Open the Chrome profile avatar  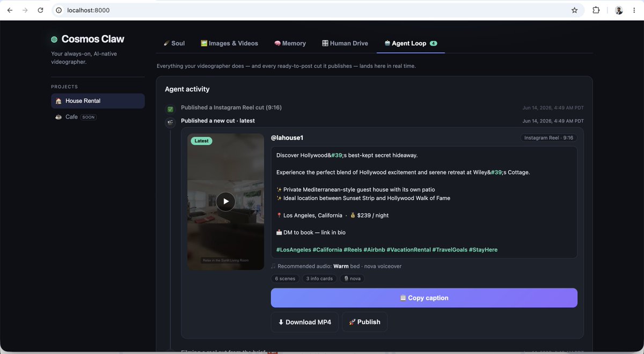click(619, 10)
